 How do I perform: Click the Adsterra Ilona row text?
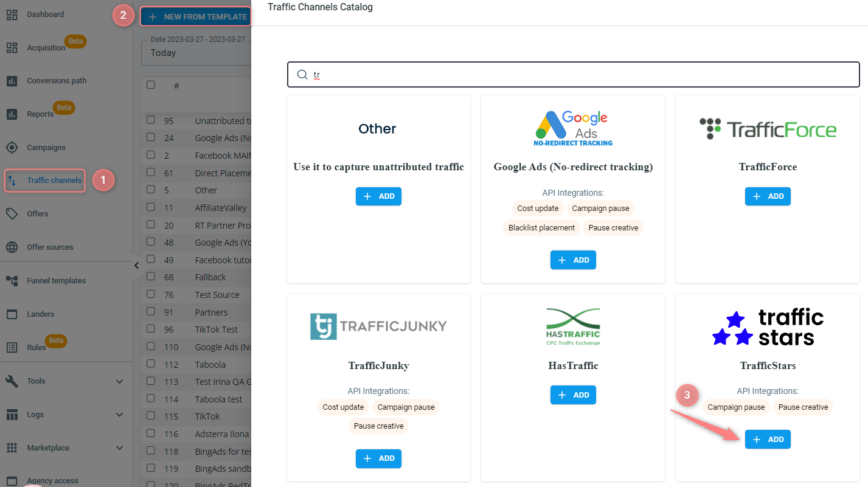222,434
